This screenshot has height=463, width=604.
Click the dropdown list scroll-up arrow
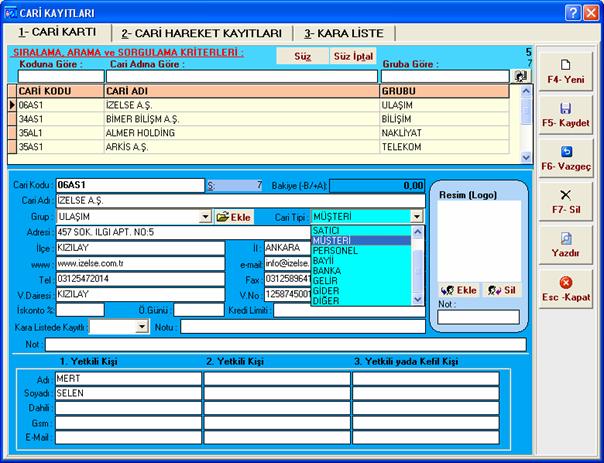418,232
